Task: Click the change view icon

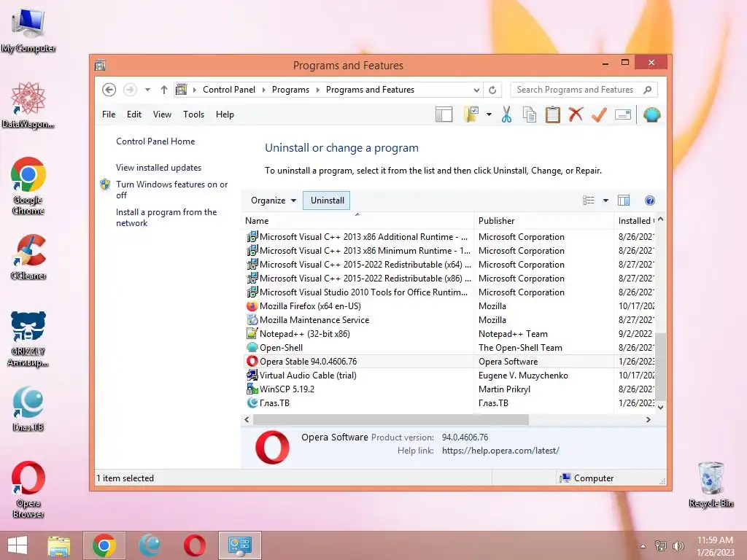Action: 589,201
